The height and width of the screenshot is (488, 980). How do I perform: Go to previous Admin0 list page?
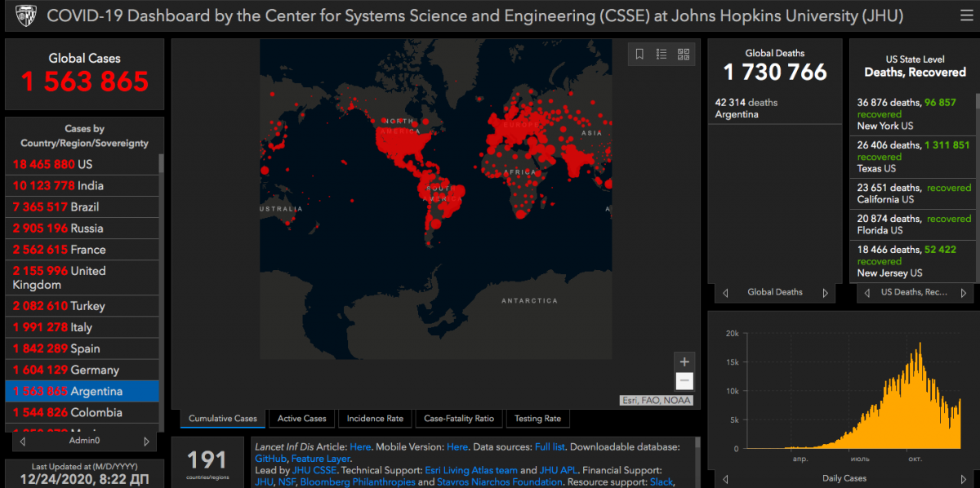(23, 441)
